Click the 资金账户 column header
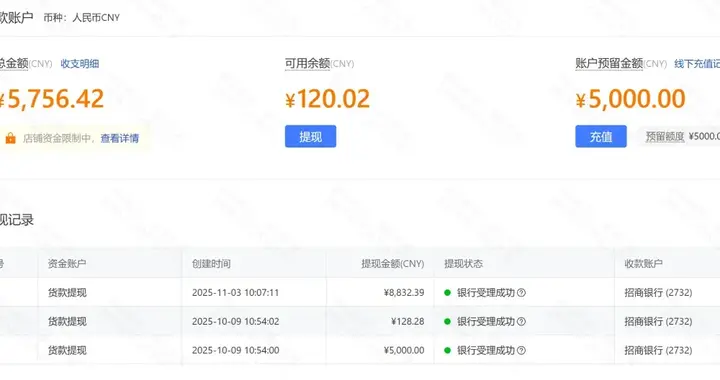720x380 pixels. [x=67, y=264]
